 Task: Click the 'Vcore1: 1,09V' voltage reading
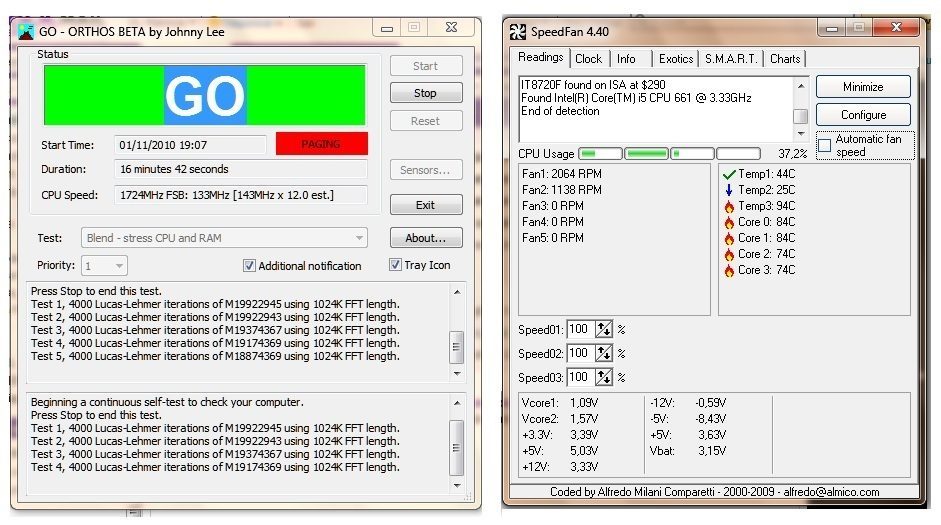[560, 403]
